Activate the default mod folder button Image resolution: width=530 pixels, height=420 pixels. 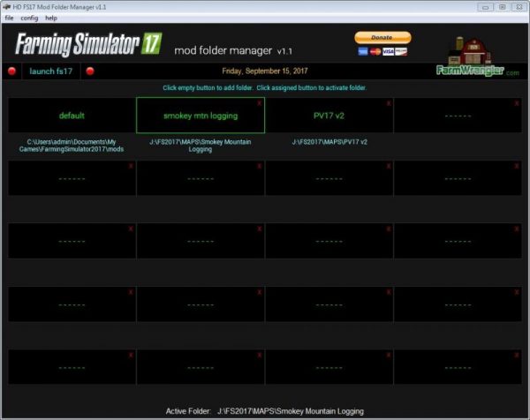pyautogui.click(x=72, y=116)
